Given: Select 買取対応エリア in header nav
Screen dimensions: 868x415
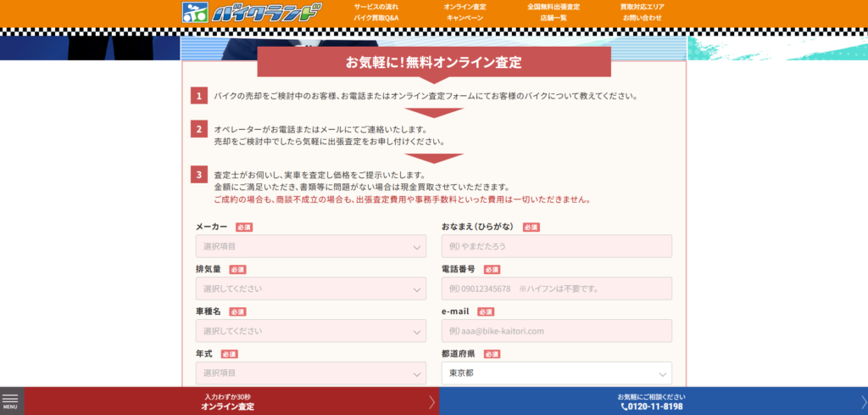Looking at the screenshot, I should coord(642,7).
